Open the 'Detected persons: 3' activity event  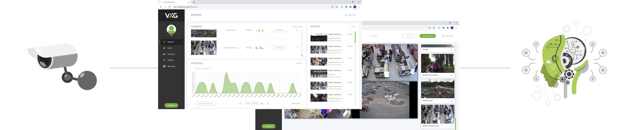coord(332,49)
